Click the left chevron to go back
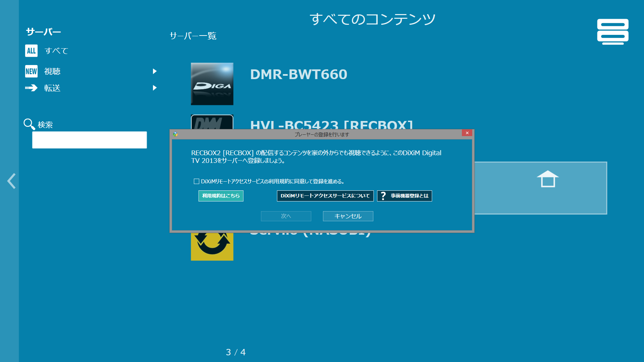Screen dimensions: 644x362 coord(11,181)
